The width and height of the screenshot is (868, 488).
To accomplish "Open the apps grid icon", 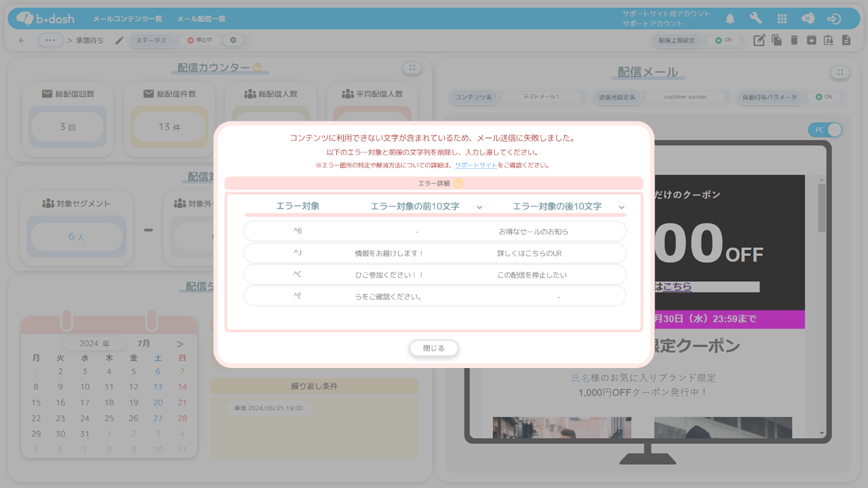I will click(782, 19).
